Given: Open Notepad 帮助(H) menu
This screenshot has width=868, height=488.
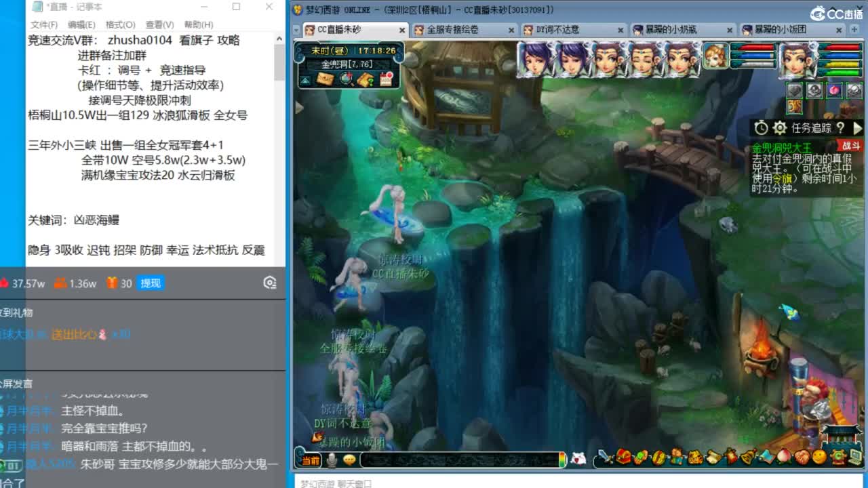Looking at the screenshot, I should (198, 24).
